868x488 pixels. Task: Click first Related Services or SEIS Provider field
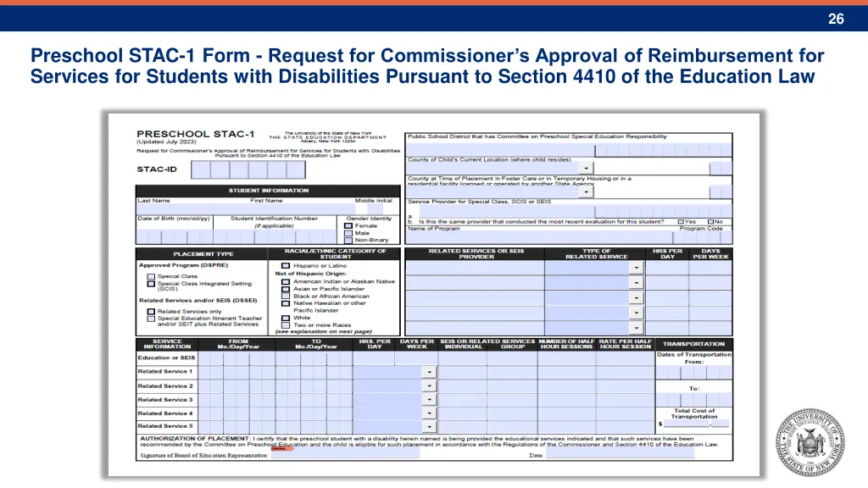475,268
